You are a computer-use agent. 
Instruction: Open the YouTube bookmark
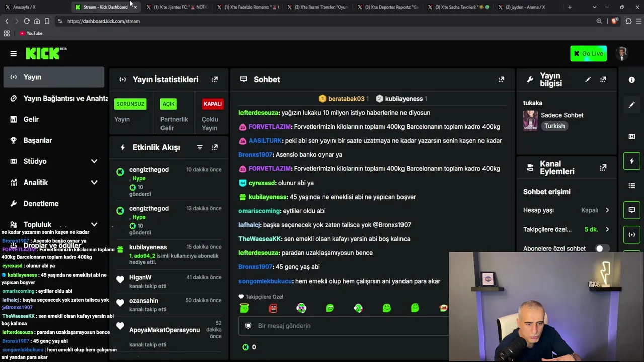pyautogui.click(x=31, y=33)
